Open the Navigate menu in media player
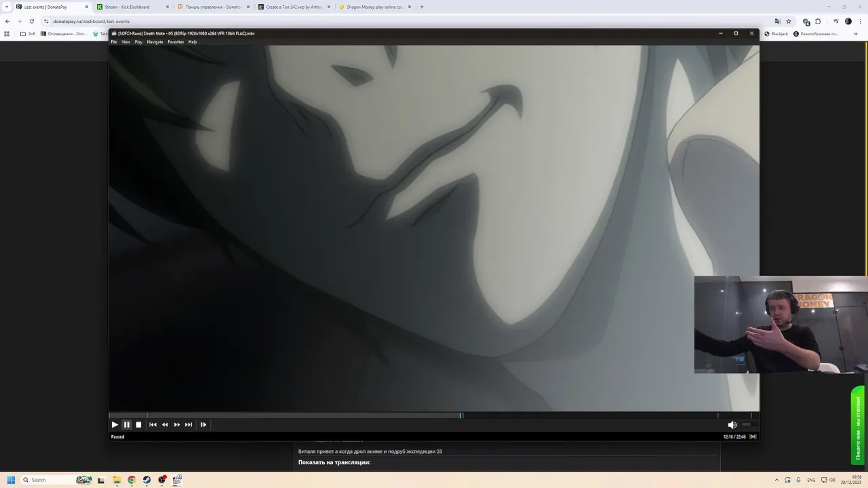The image size is (868, 488). 155,42
